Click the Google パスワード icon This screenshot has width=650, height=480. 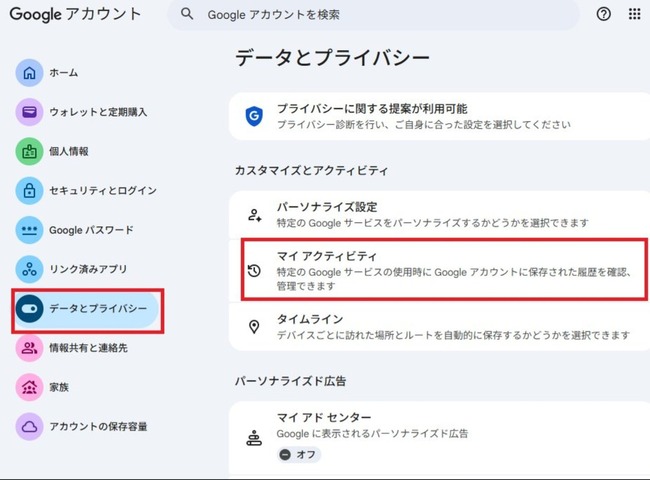tap(29, 230)
